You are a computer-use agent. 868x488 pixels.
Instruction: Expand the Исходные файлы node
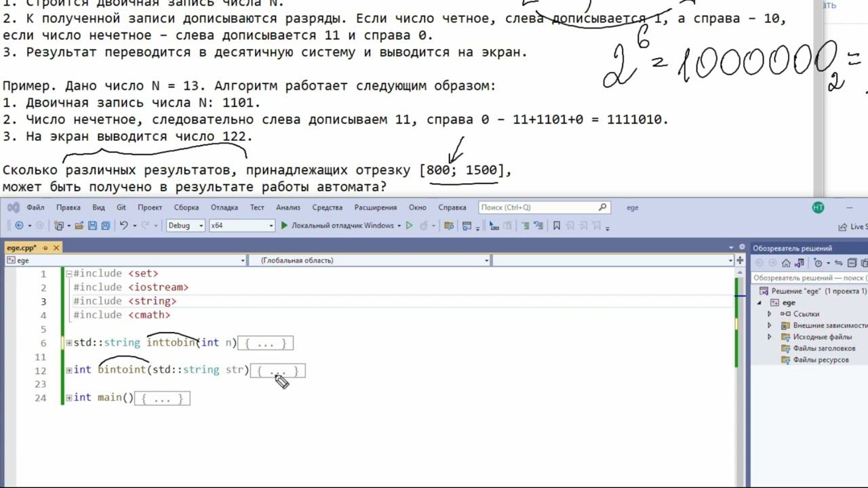coord(770,337)
